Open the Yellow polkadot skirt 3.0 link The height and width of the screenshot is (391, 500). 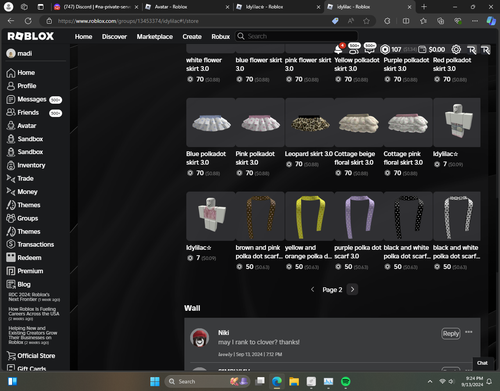(x=357, y=64)
